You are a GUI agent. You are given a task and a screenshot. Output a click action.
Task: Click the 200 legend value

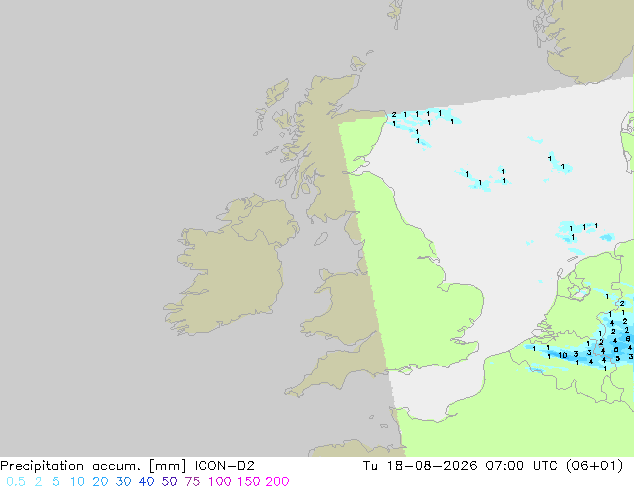pyautogui.click(x=277, y=482)
